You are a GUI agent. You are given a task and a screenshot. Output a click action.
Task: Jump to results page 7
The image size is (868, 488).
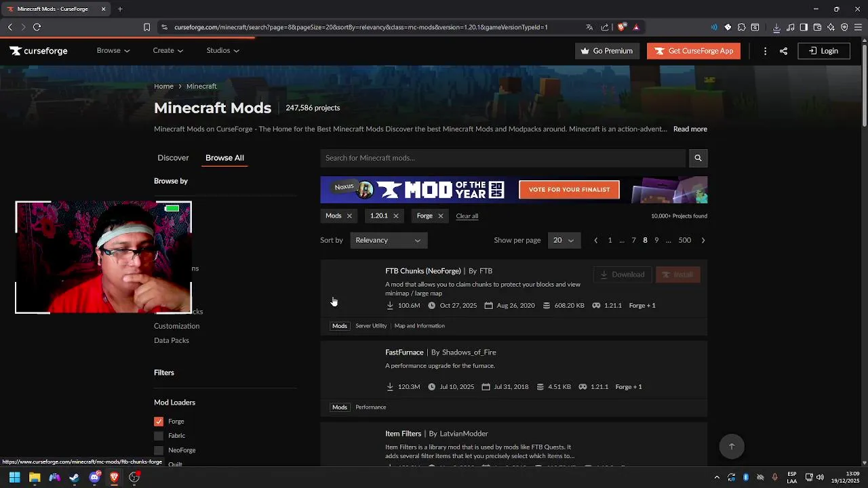633,240
